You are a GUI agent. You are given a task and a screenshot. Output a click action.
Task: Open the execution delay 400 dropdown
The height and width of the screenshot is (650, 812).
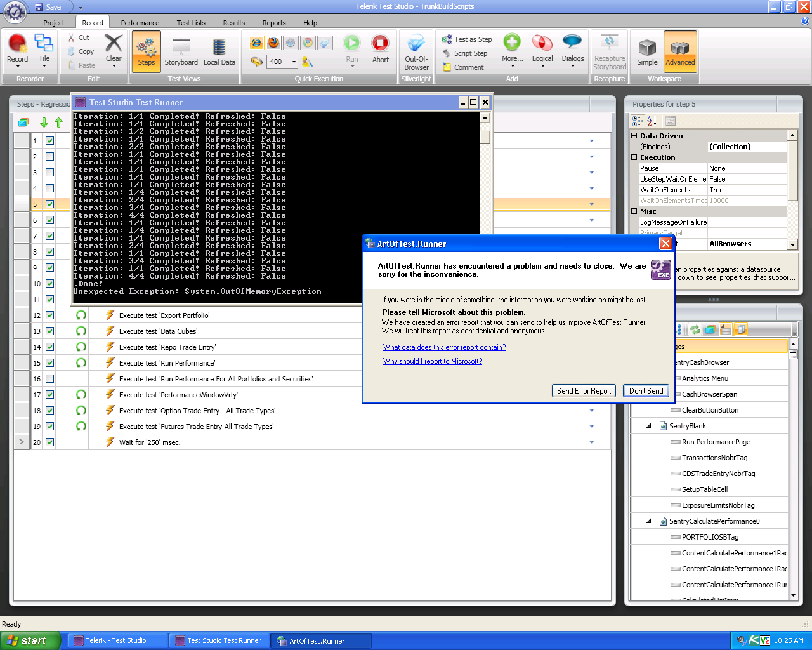click(x=294, y=62)
